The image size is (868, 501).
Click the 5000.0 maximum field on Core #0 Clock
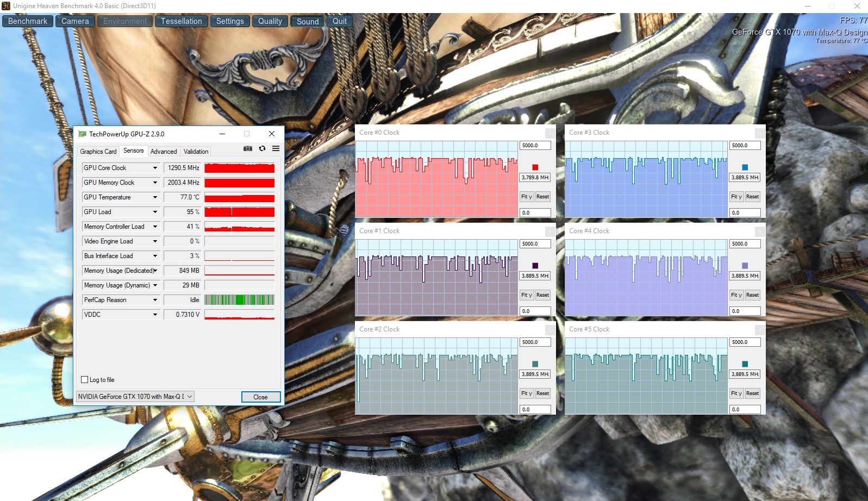click(x=535, y=146)
